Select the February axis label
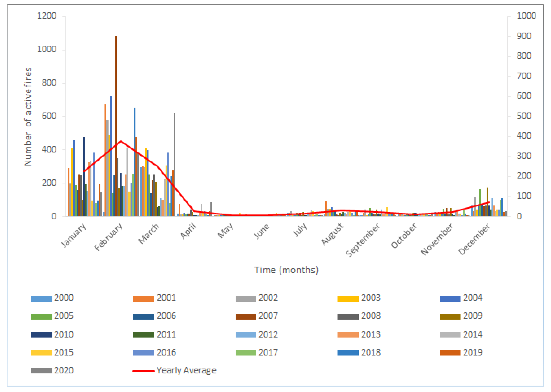Image resolution: width=551 pixels, height=392 pixels. 108,237
